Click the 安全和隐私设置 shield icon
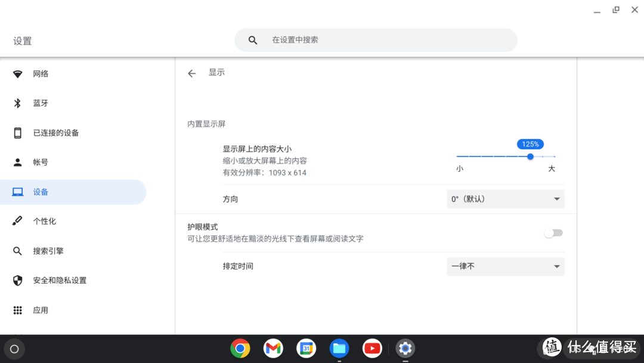 (18, 280)
